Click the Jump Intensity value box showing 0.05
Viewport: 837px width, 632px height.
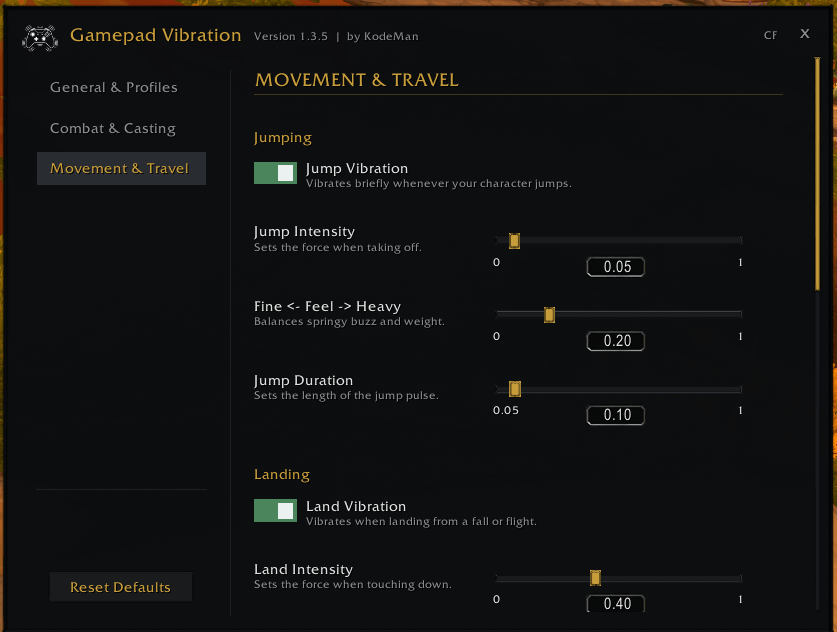coord(615,266)
